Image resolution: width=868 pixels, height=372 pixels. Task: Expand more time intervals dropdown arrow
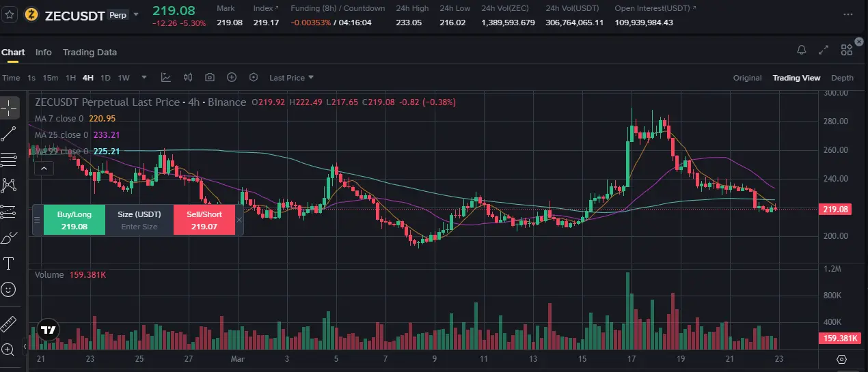pos(144,78)
